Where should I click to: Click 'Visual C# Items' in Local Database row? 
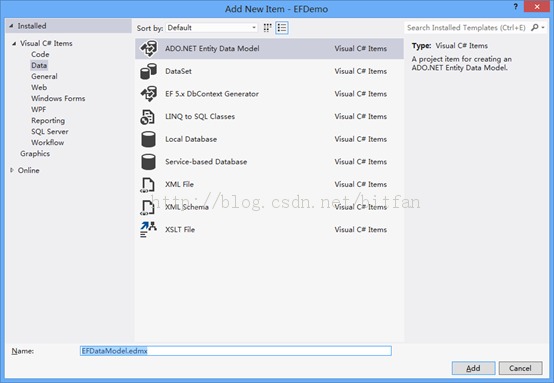360,139
